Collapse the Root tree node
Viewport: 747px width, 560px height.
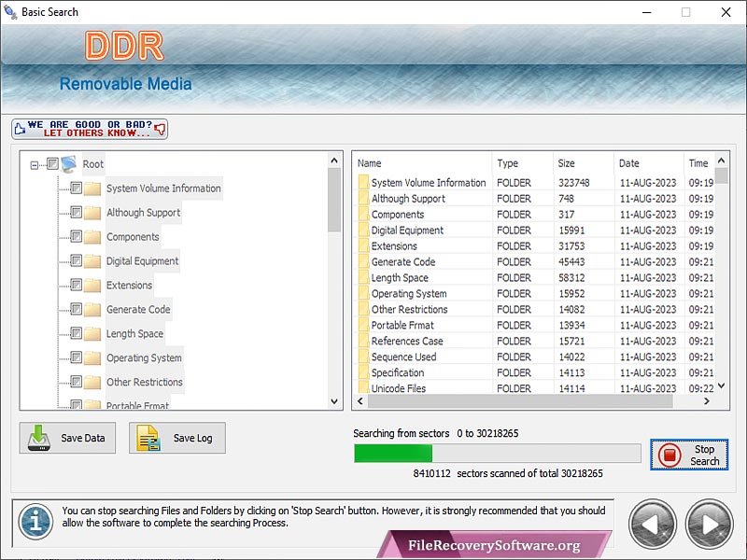pos(35,165)
